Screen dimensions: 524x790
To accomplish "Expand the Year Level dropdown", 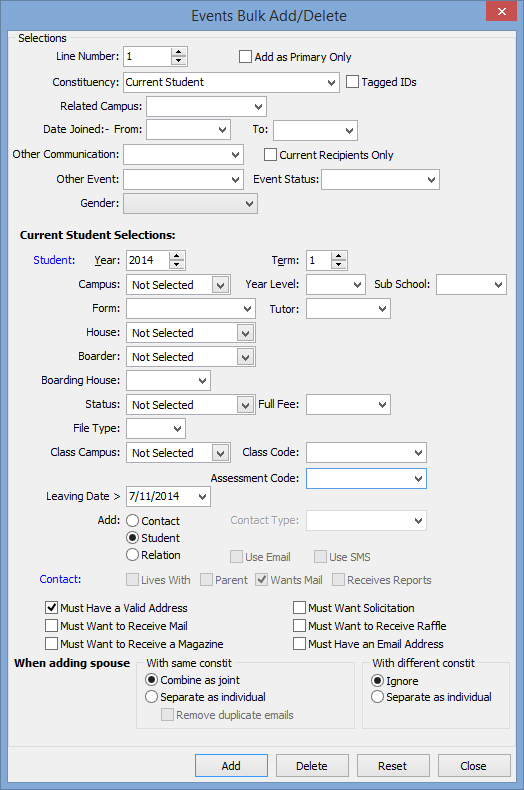I will pos(358,285).
